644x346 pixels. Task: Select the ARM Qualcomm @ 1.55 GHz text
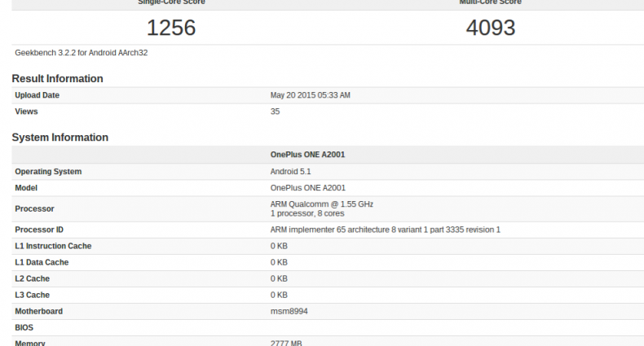point(322,204)
